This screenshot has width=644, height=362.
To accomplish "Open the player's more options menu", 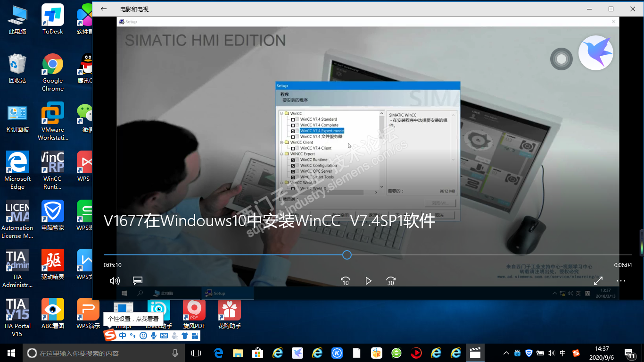I will [621, 281].
